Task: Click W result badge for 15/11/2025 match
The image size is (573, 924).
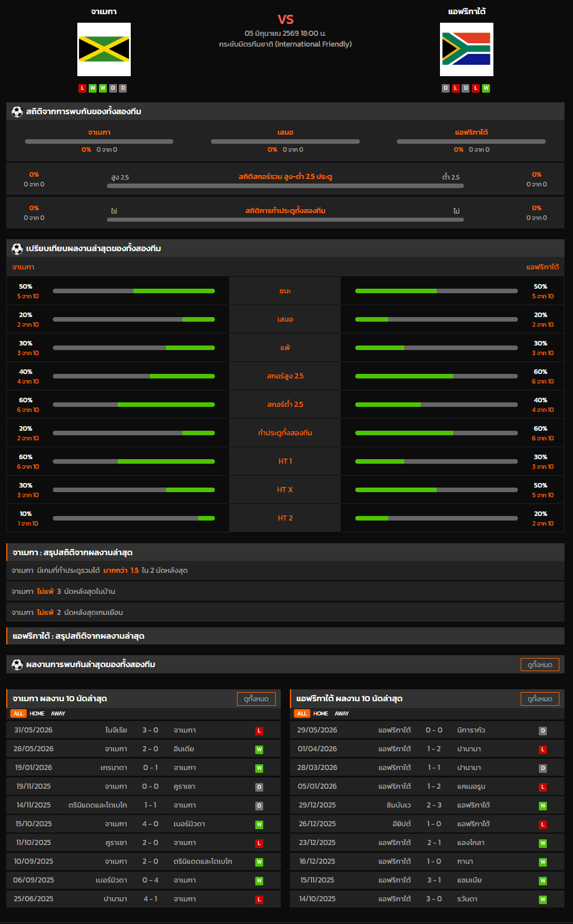Action: [x=543, y=881]
